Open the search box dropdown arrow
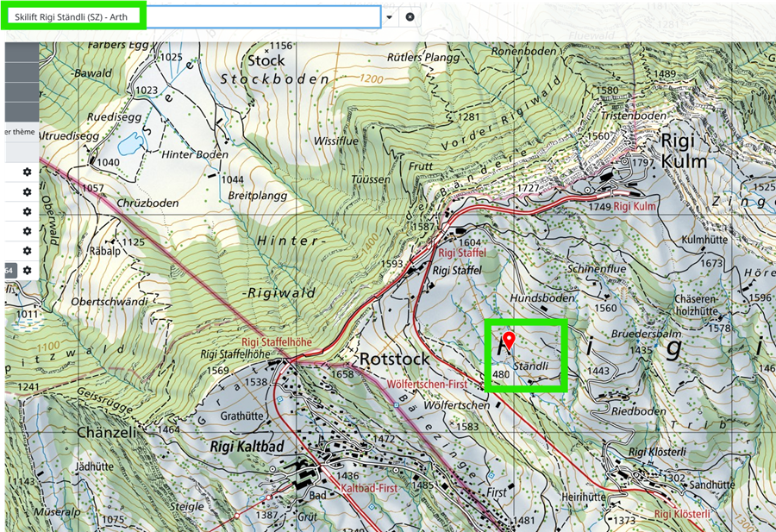The image size is (776, 532). point(389,16)
